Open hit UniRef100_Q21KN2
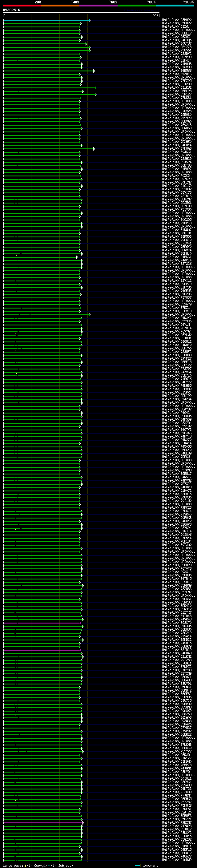Viewport: 197px width, 868px height. click(x=177, y=656)
